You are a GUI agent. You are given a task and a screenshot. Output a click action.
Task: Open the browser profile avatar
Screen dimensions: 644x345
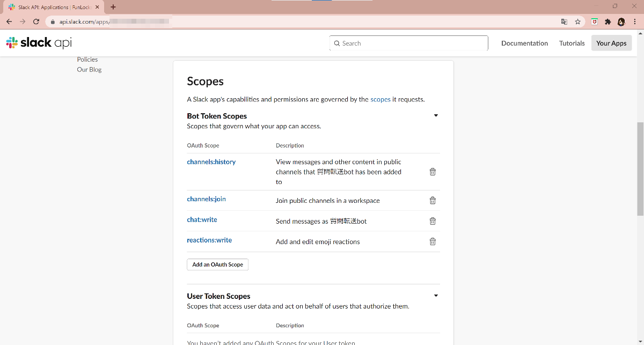tap(621, 21)
